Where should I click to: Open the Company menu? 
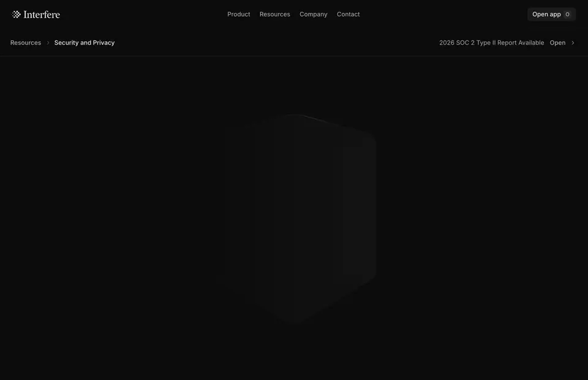pos(313,14)
